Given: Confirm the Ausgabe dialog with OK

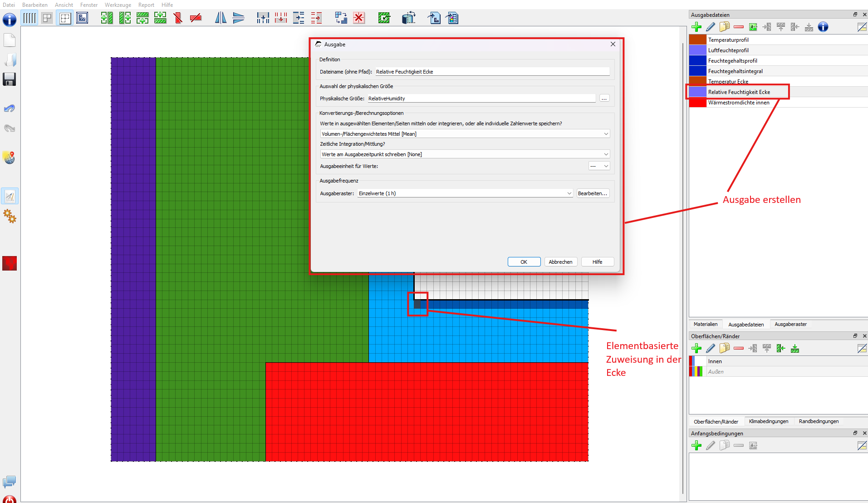Looking at the screenshot, I should tap(524, 262).
